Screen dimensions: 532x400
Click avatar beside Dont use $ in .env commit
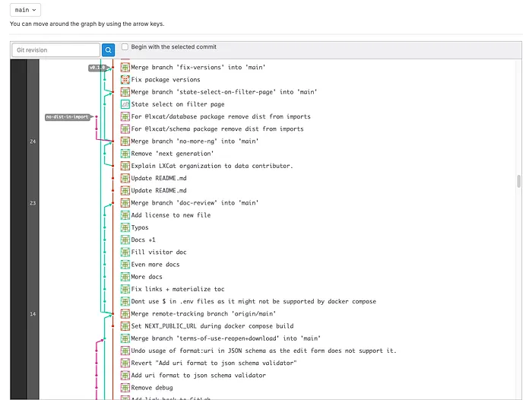[x=125, y=301]
